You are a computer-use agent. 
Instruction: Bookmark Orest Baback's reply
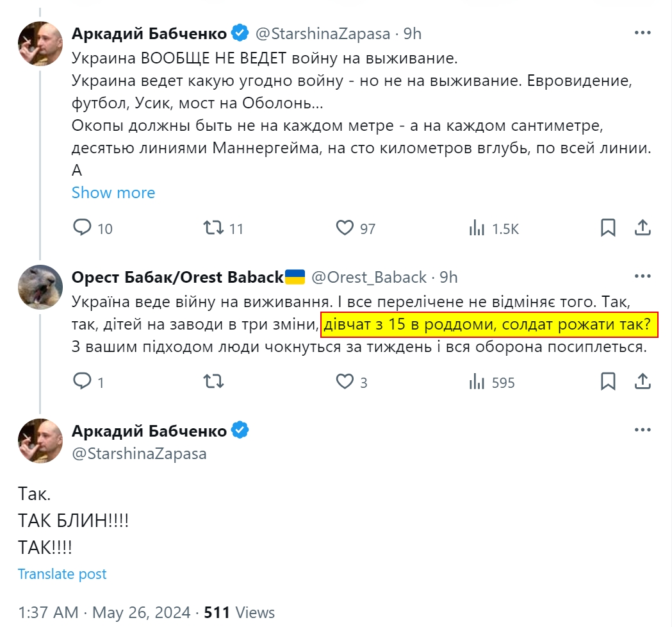tap(608, 382)
